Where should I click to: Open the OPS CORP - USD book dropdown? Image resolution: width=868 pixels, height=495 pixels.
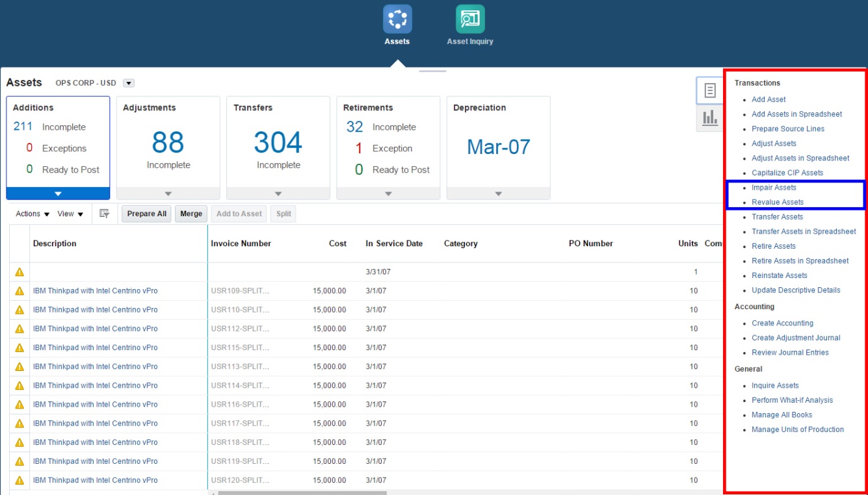(128, 83)
